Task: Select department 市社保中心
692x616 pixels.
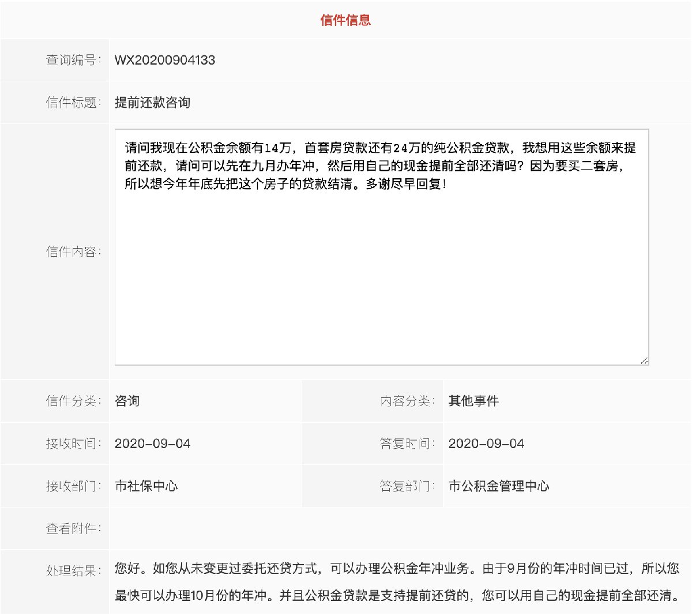Action: point(146,486)
